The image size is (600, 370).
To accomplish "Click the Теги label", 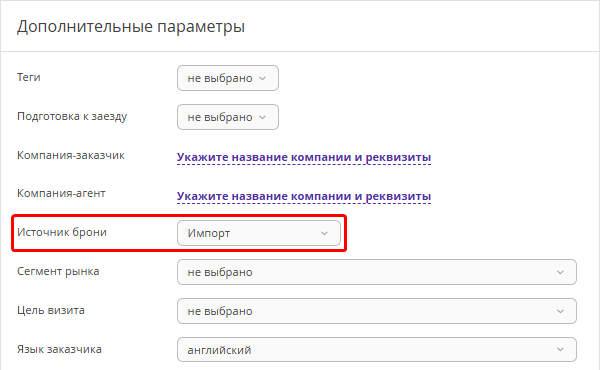I will (x=29, y=77).
